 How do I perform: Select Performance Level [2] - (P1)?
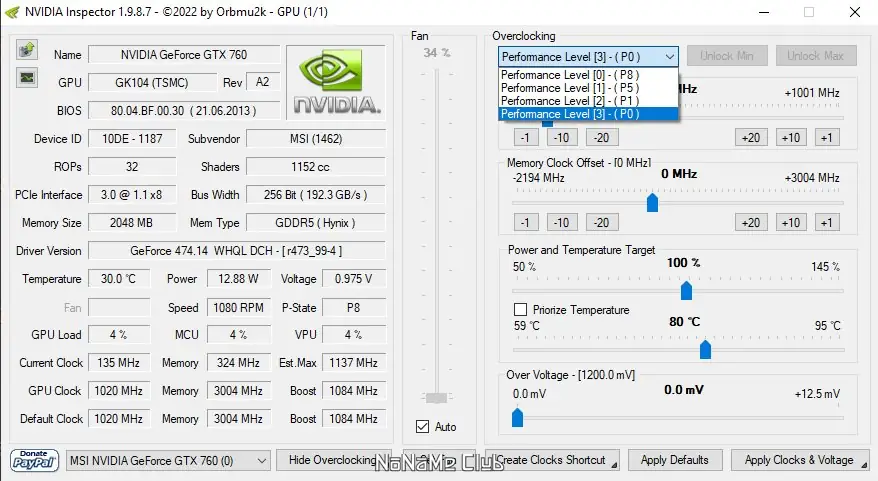coord(587,101)
